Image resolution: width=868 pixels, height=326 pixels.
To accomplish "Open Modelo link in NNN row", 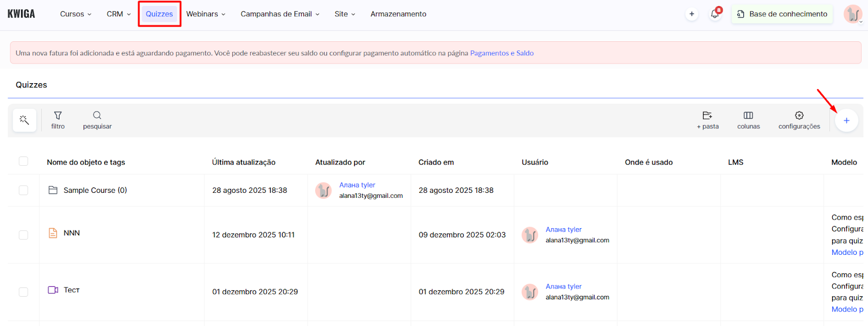I will pyautogui.click(x=847, y=252).
